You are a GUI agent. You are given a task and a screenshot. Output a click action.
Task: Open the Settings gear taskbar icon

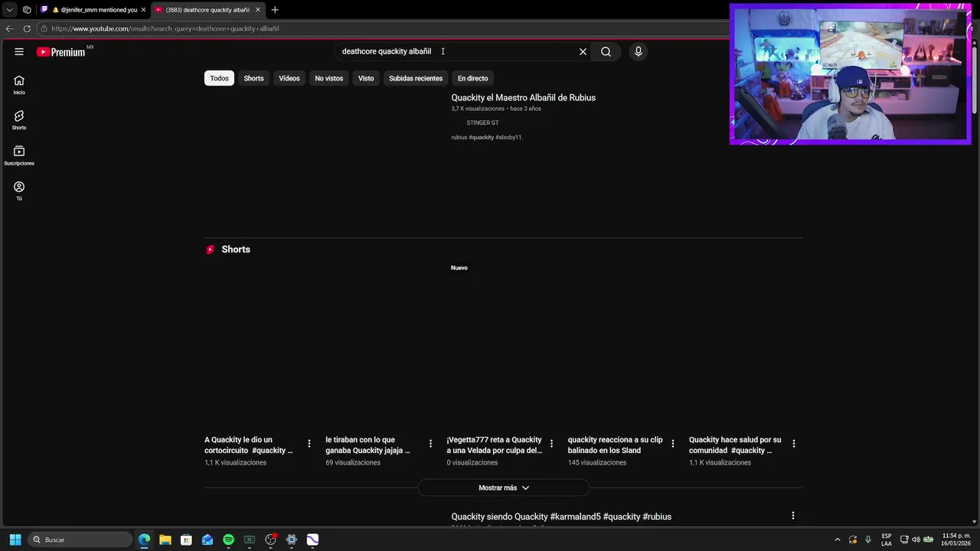tap(292, 540)
